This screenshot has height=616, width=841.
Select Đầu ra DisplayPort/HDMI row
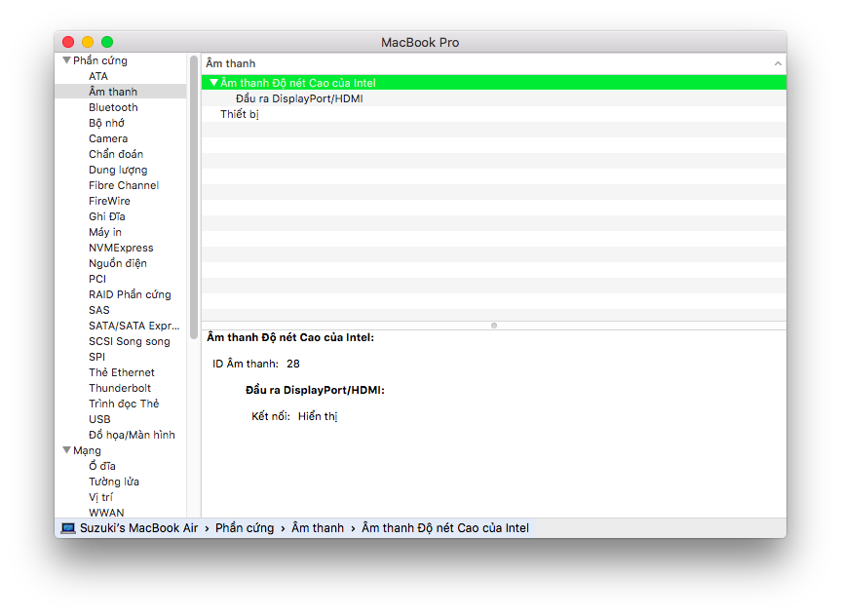299,98
